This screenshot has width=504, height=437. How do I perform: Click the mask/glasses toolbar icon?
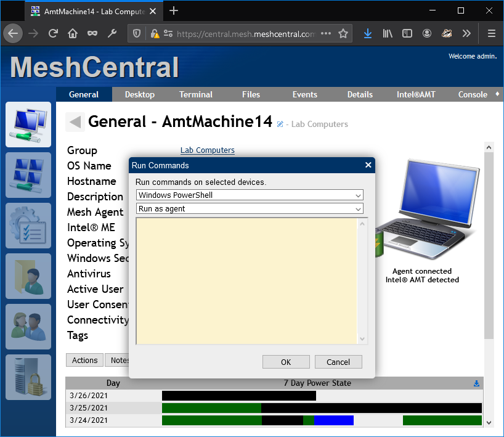tap(92, 33)
